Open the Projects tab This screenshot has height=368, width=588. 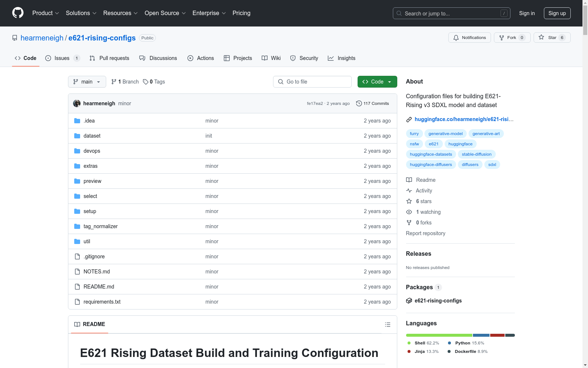pos(238,58)
